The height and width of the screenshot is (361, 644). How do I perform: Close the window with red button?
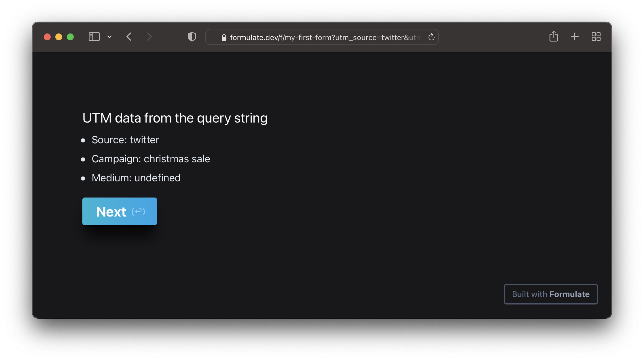(47, 37)
